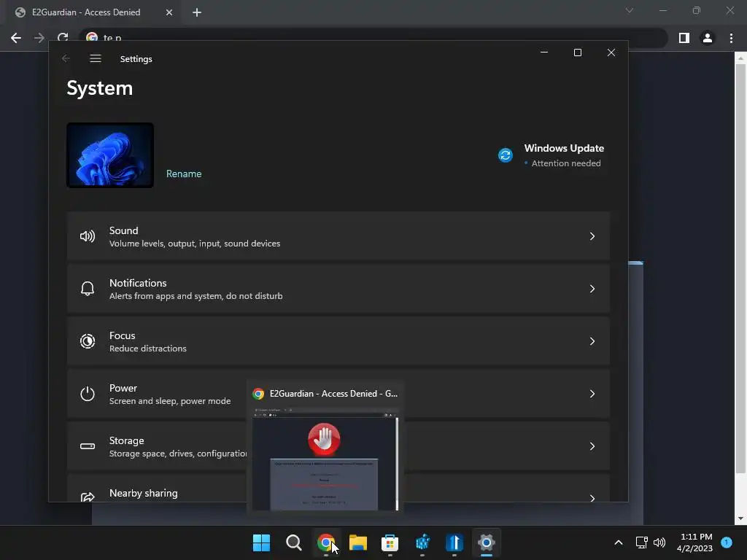Reload the page in Chrome

pyautogui.click(x=63, y=37)
